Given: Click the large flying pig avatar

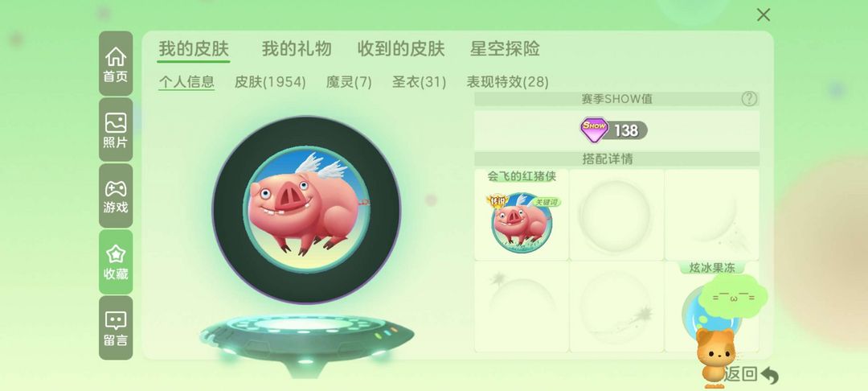Looking at the screenshot, I should [307, 209].
